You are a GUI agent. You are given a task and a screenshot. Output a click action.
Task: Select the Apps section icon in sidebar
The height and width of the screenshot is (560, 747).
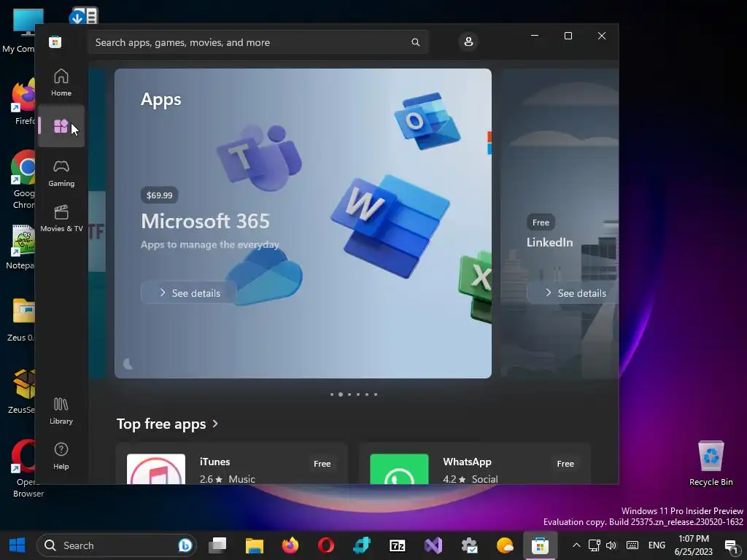coord(61,126)
